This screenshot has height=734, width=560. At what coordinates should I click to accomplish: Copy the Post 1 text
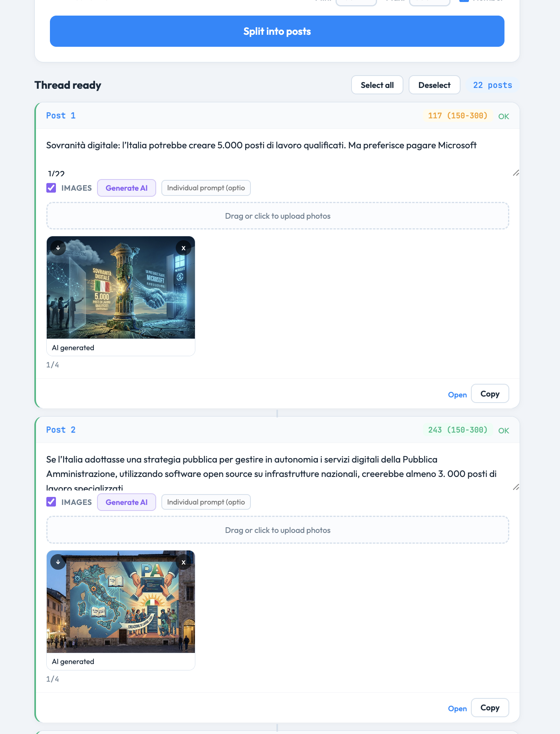click(x=490, y=394)
